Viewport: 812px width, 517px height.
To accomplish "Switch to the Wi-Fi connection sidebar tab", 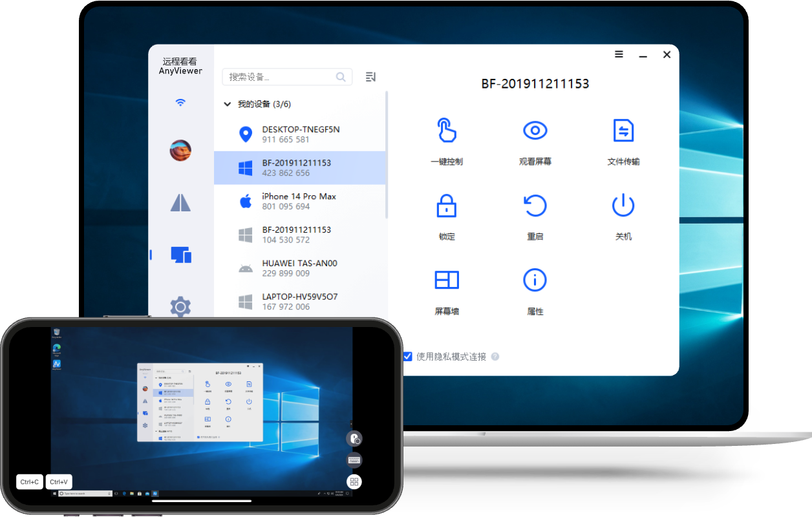I will click(x=180, y=103).
